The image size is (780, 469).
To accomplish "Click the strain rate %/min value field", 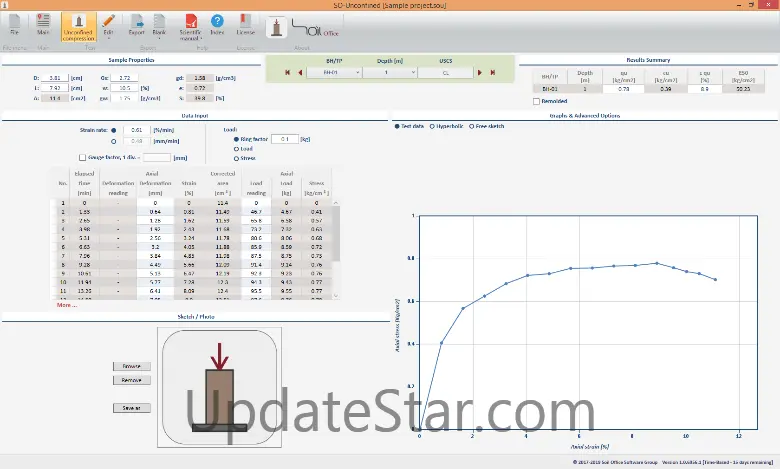I will tap(136, 130).
